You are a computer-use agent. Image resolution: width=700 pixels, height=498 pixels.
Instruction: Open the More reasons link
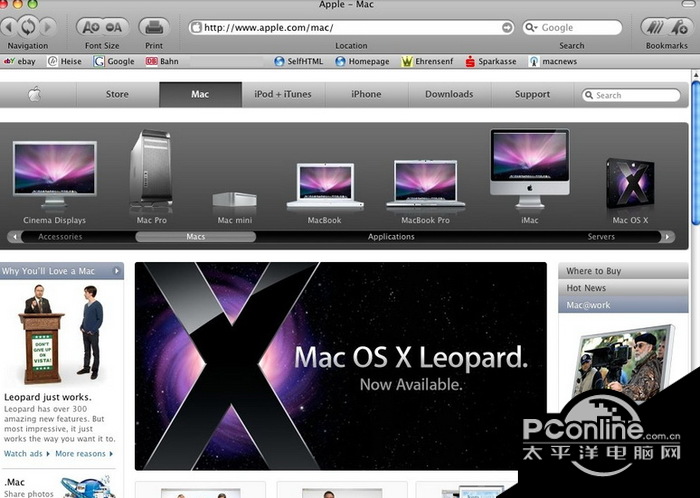[84, 453]
